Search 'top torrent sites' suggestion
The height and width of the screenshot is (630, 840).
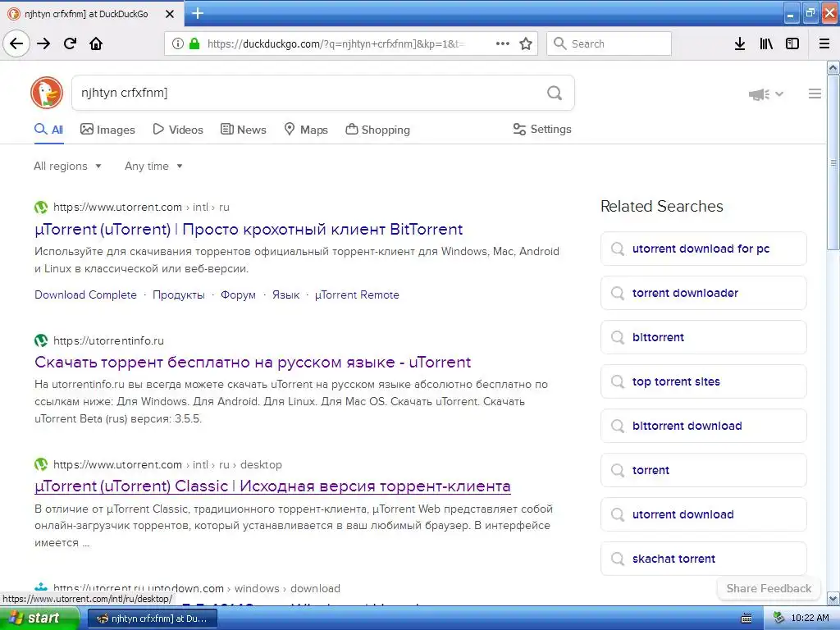pos(703,381)
